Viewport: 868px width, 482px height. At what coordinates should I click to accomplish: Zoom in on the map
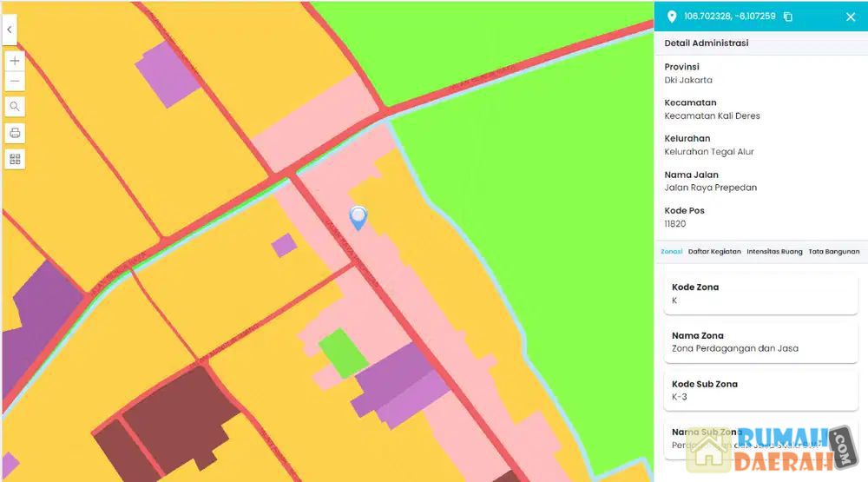tap(15, 61)
